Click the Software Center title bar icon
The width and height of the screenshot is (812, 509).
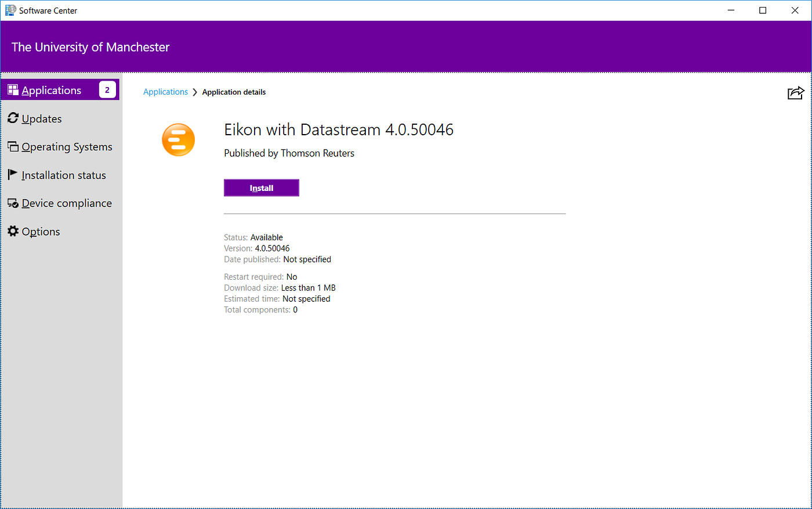[10, 10]
